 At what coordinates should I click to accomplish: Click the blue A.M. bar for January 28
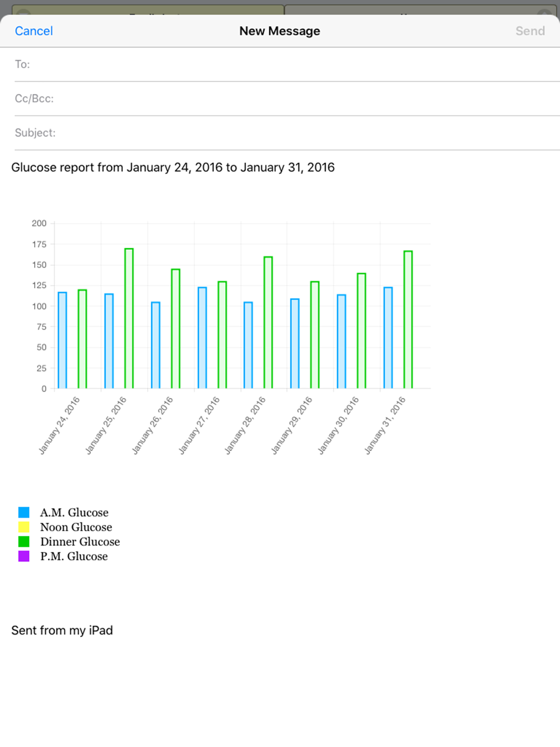pyautogui.click(x=248, y=346)
